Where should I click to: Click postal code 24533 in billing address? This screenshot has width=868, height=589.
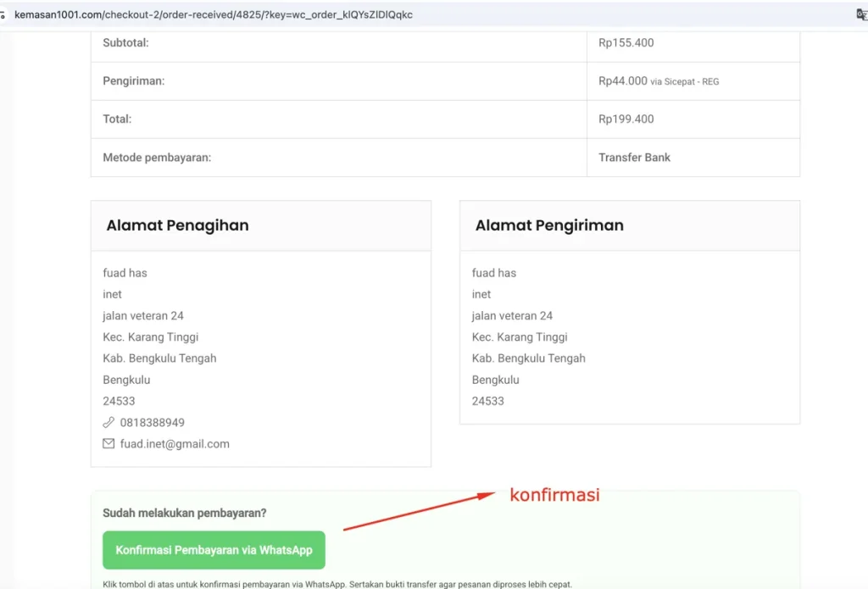(119, 401)
